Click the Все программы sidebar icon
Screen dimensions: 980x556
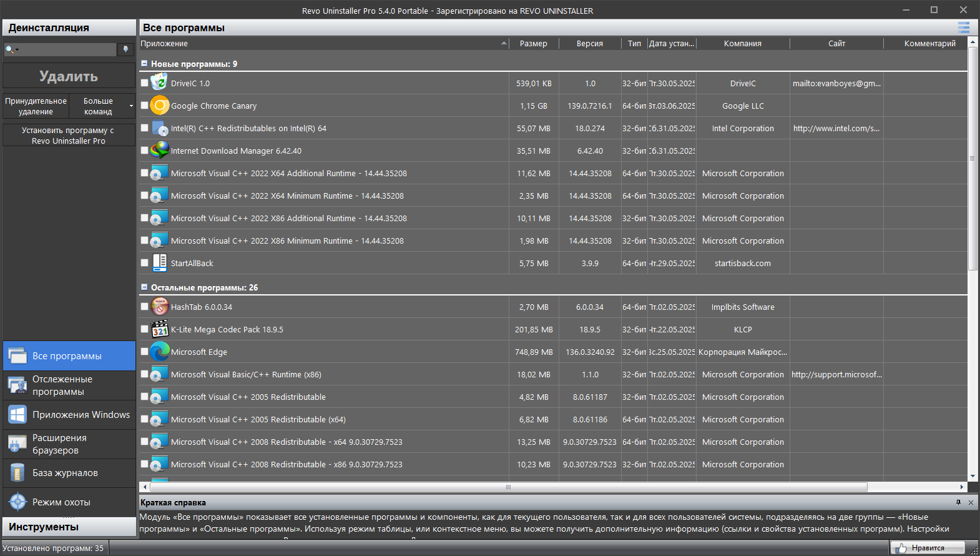[x=17, y=356]
